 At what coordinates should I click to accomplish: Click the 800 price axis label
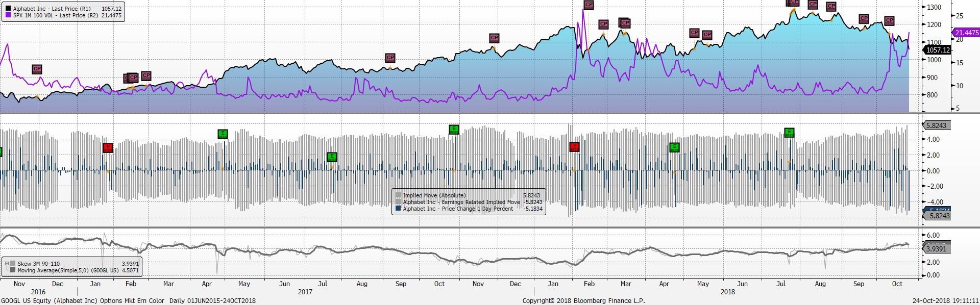932,95
